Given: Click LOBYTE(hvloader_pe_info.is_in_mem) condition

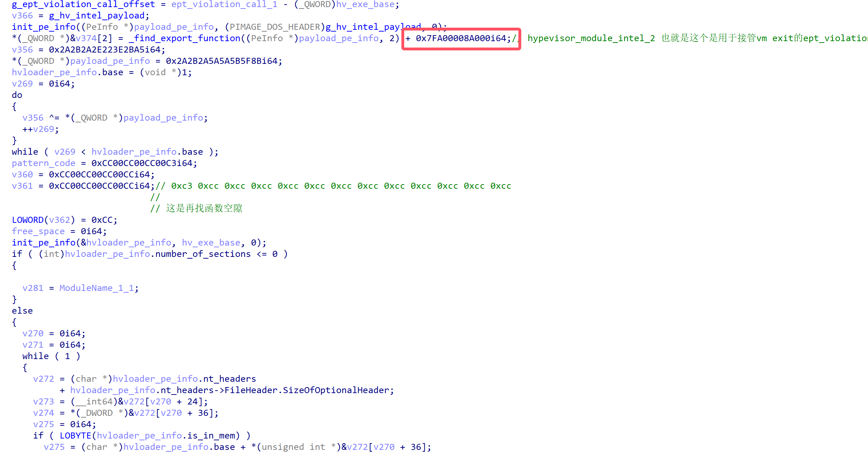Looking at the screenshot, I should click(150, 436).
